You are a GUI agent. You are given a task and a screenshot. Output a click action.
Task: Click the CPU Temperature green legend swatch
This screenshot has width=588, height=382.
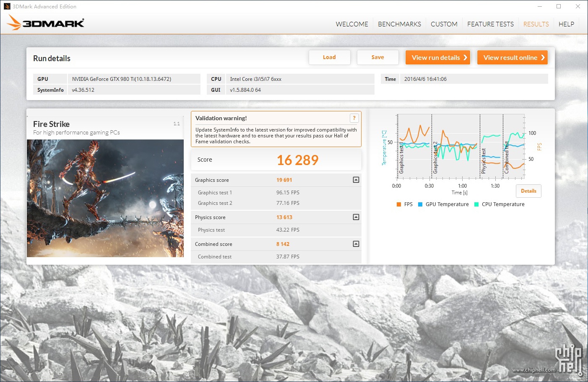coord(476,204)
